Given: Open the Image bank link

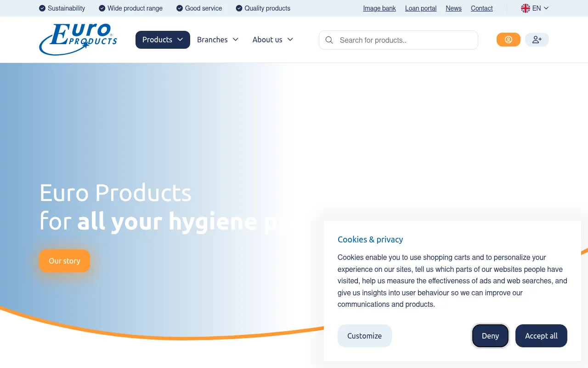Looking at the screenshot, I should pyautogui.click(x=379, y=8).
